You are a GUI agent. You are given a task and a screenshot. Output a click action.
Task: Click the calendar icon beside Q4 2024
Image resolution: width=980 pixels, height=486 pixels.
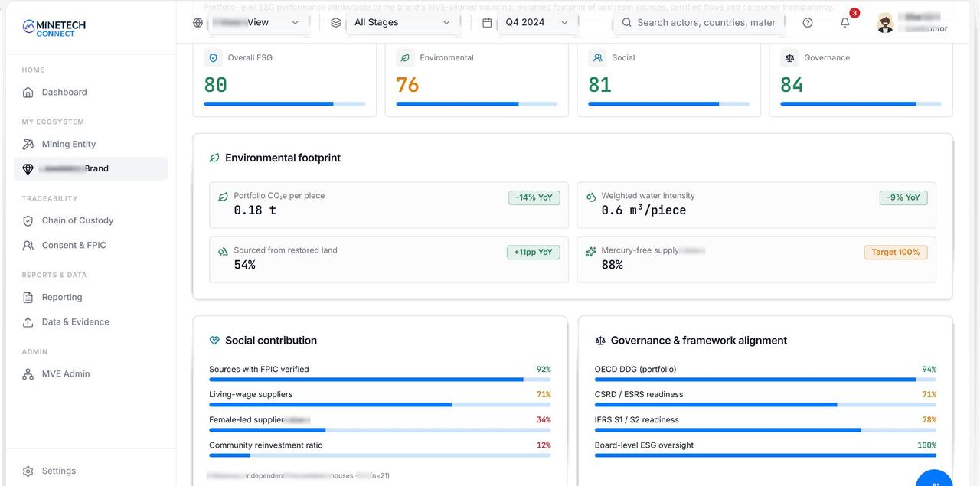[487, 22]
